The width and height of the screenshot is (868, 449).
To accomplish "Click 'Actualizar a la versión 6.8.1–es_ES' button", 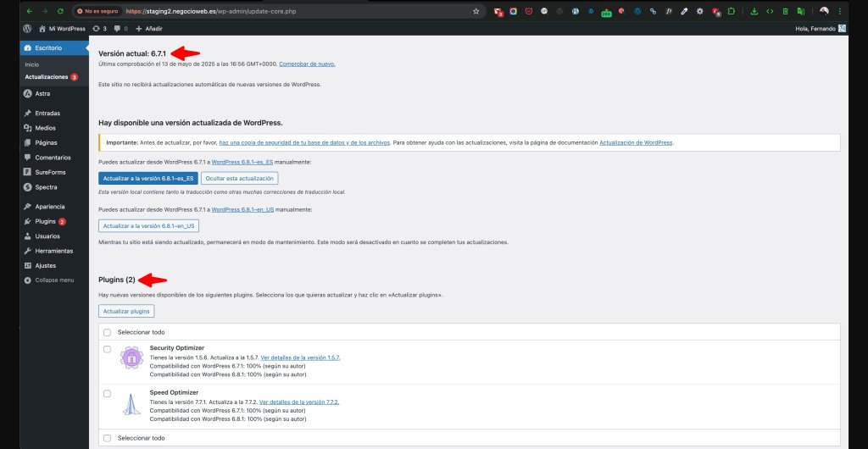I will (x=147, y=179).
